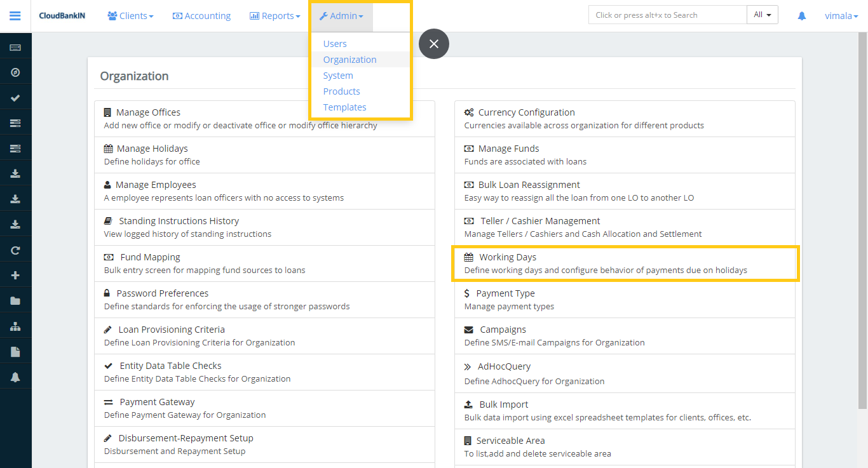Expand the Reports dropdown menu
Image resolution: width=868 pixels, height=468 pixels.
pyautogui.click(x=275, y=16)
